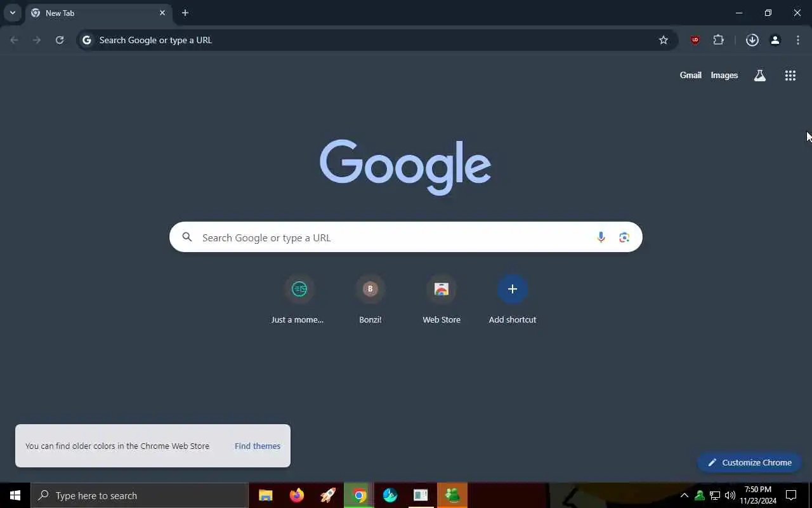
Task: Bookmark this tab with star icon
Action: point(664,40)
